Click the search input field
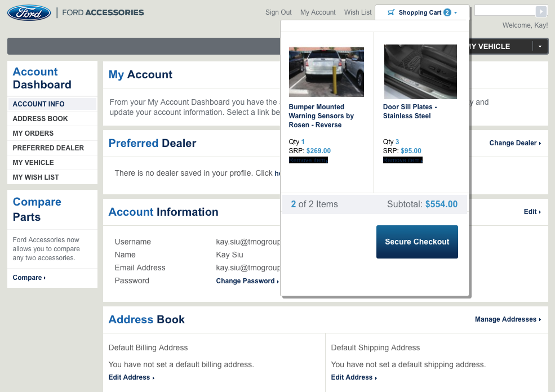 [505, 11]
